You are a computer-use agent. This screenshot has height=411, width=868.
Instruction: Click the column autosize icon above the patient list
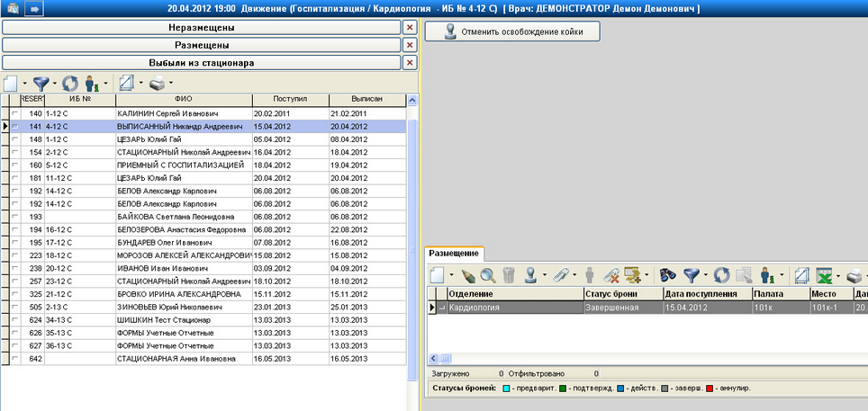[x=127, y=84]
